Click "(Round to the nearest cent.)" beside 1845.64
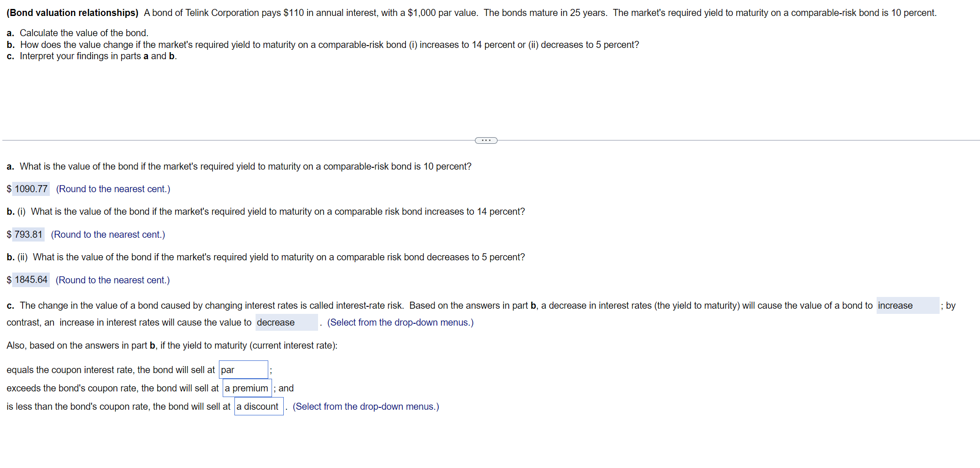This screenshot has width=980, height=468. pyautogui.click(x=112, y=280)
